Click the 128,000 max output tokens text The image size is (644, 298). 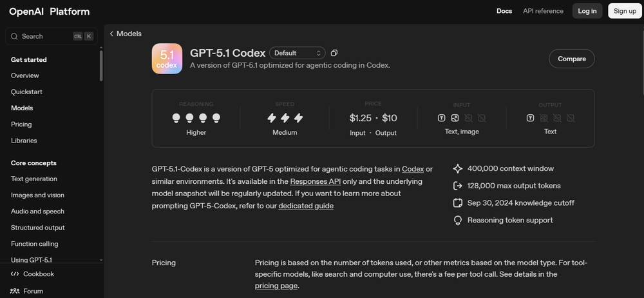[x=514, y=186]
